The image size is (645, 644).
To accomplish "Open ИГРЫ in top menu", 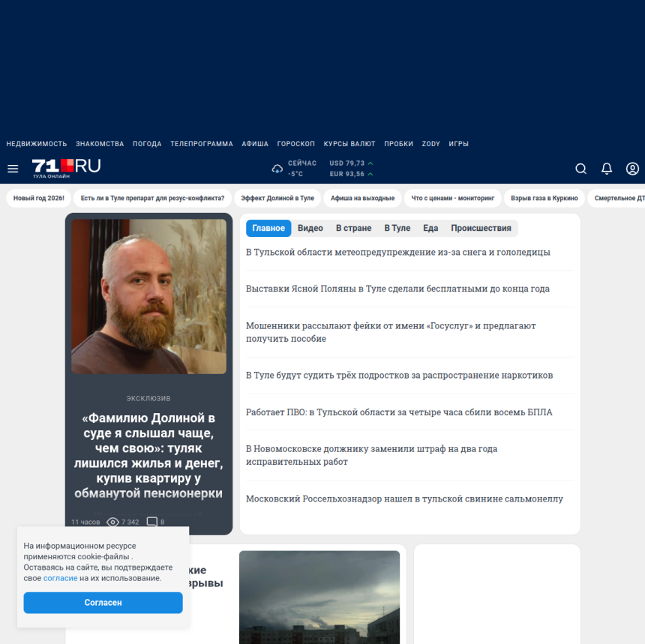I will (x=459, y=144).
